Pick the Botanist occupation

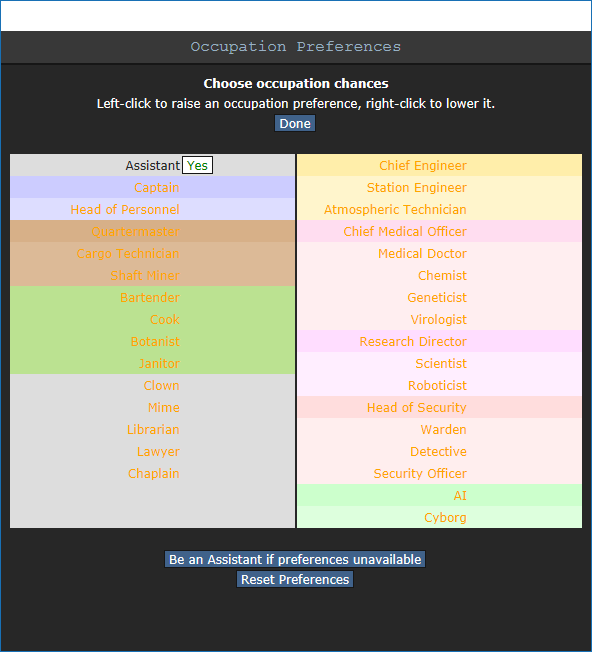pyautogui.click(x=155, y=341)
